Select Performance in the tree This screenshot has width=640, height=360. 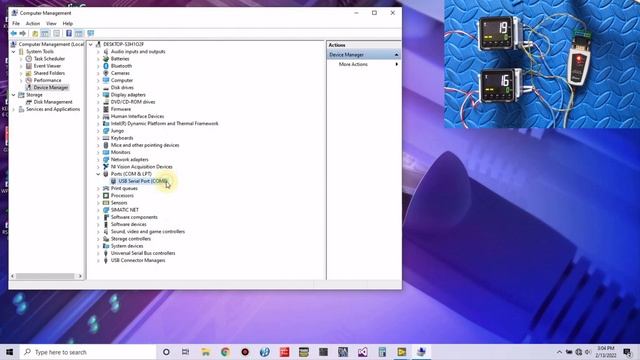click(x=47, y=80)
